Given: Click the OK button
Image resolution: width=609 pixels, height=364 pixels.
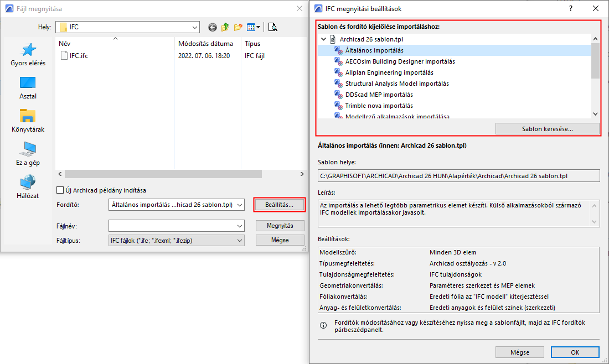Looking at the screenshot, I should click(x=575, y=352).
